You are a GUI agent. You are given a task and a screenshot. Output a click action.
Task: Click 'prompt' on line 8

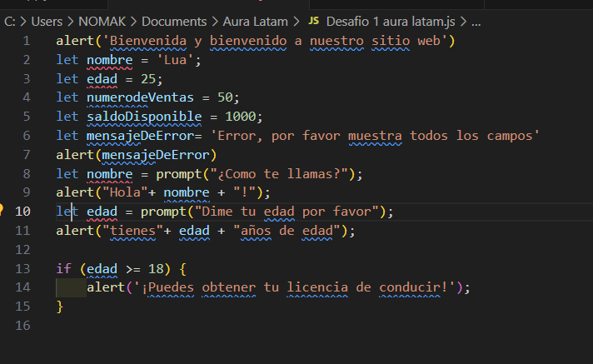(x=179, y=174)
